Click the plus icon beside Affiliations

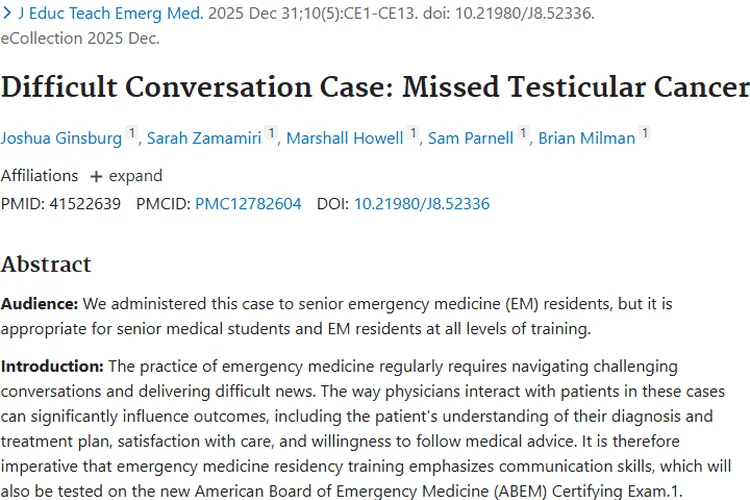click(x=96, y=176)
